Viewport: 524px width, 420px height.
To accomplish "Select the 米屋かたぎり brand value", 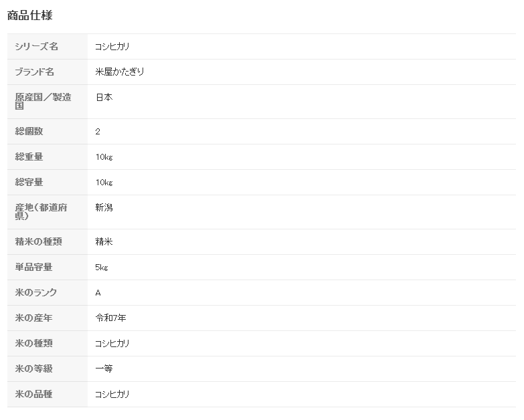I will (120, 72).
